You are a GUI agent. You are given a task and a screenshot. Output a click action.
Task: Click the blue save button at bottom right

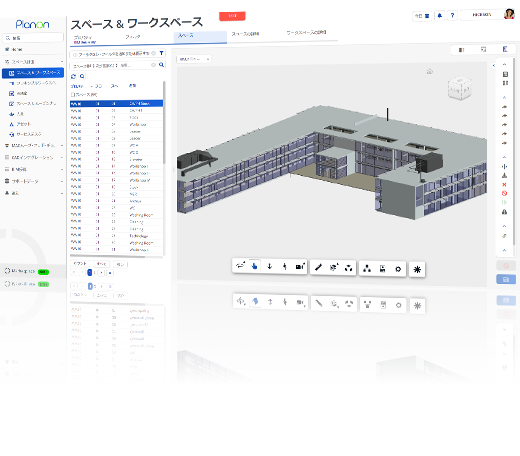click(x=506, y=279)
